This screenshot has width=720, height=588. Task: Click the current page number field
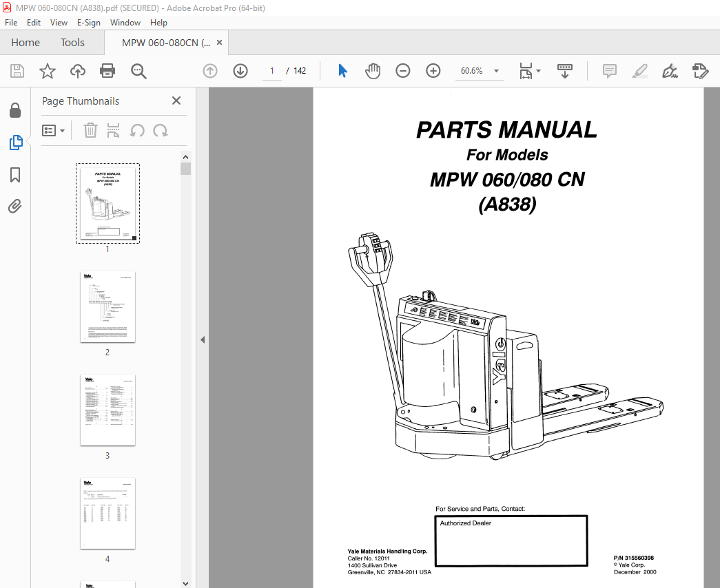click(272, 71)
